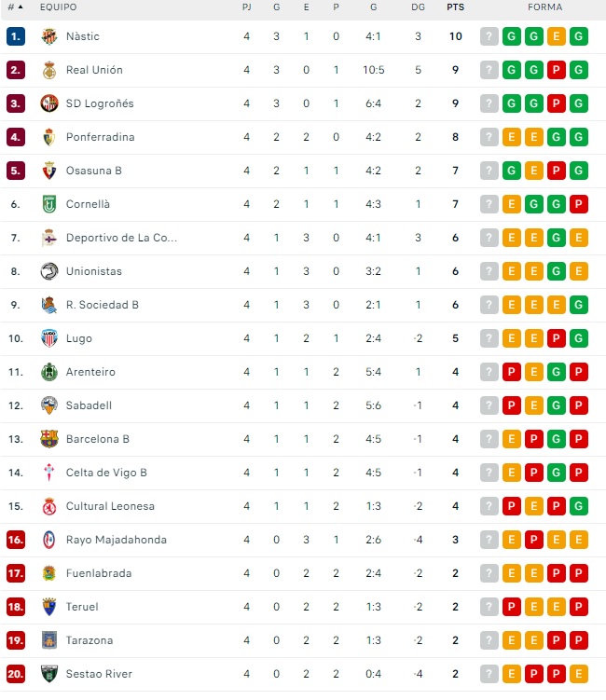
Task: Click the SD Logroñés crest icon
Action: pyautogui.click(x=49, y=103)
